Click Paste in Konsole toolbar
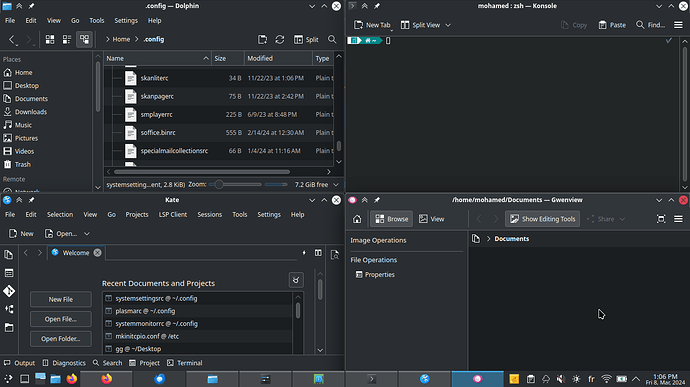 click(612, 25)
